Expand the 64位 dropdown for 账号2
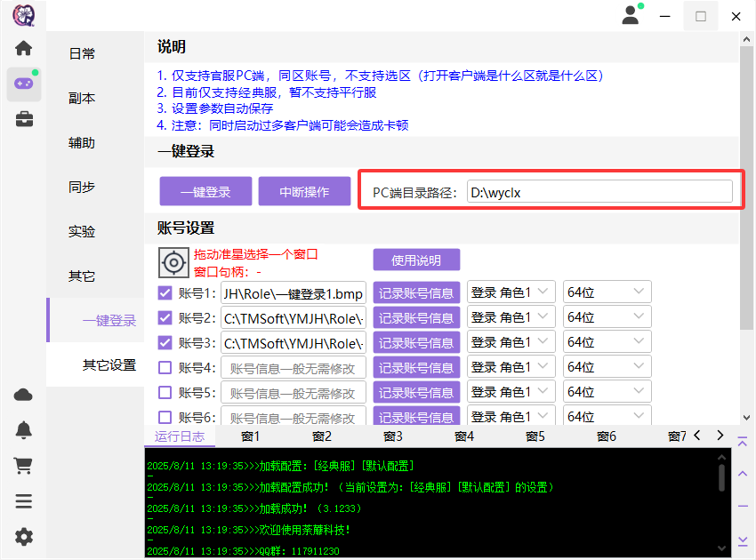The height and width of the screenshot is (560, 756). tap(607, 317)
